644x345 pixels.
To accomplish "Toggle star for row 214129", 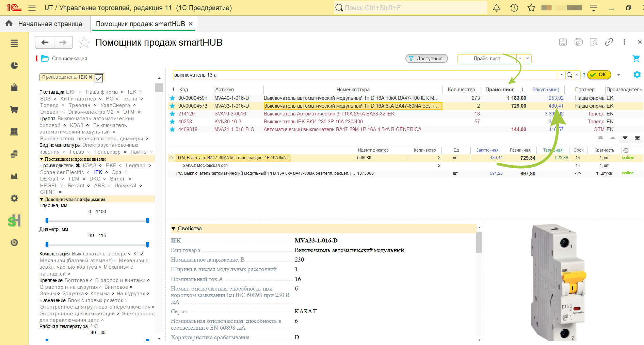I will (x=172, y=114).
